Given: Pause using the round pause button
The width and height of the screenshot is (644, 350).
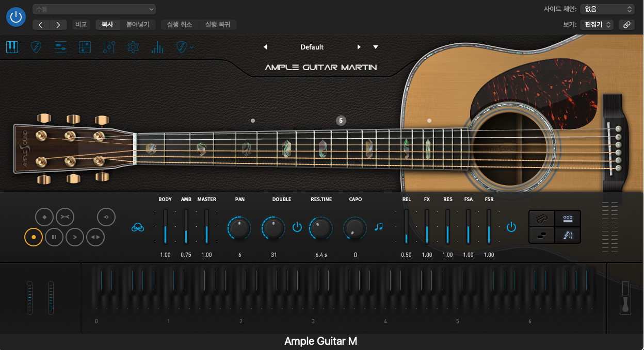Looking at the screenshot, I should click(54, 237).
